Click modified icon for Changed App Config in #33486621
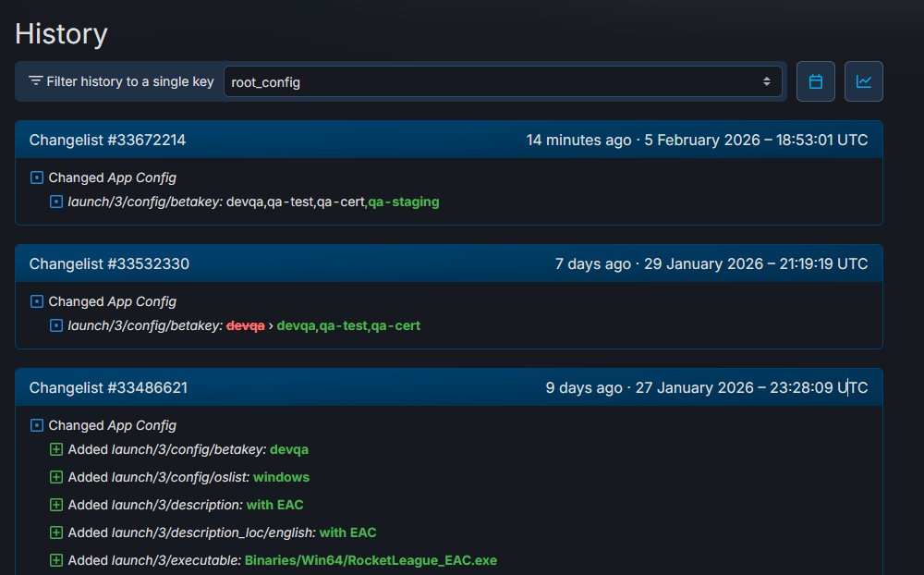924x575 pixels. coord(37,425)
